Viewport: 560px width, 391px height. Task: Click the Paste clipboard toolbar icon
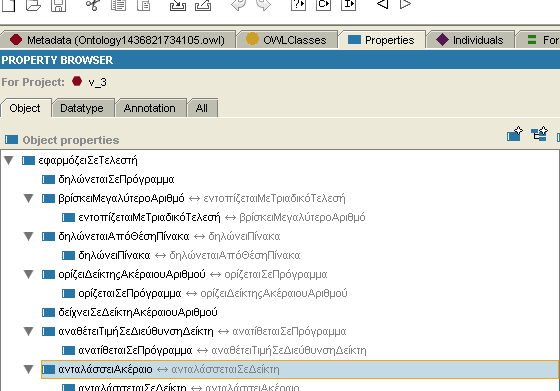tap(144, 5)
